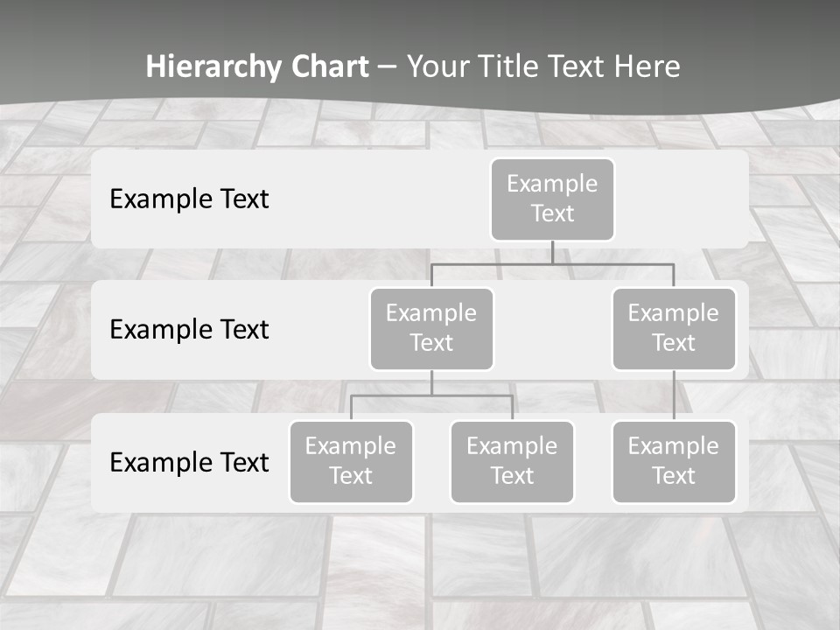
Task: Click the tiled floor background image
Action: pyautogui.click(x=420, y=569)
